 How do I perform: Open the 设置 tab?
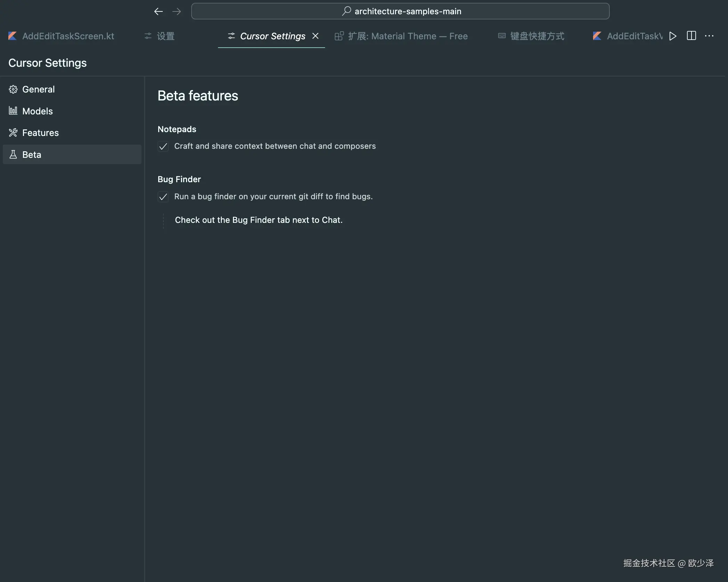[x=165, y=36]
